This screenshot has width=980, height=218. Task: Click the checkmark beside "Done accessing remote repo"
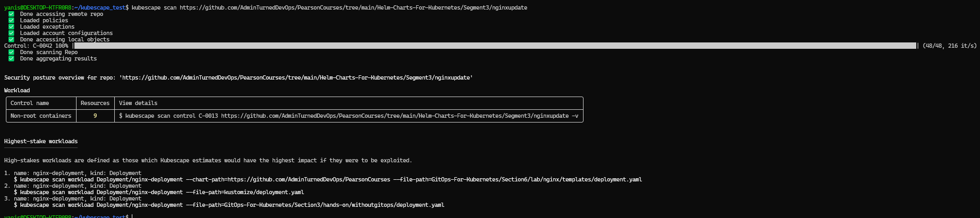[11, 14]
